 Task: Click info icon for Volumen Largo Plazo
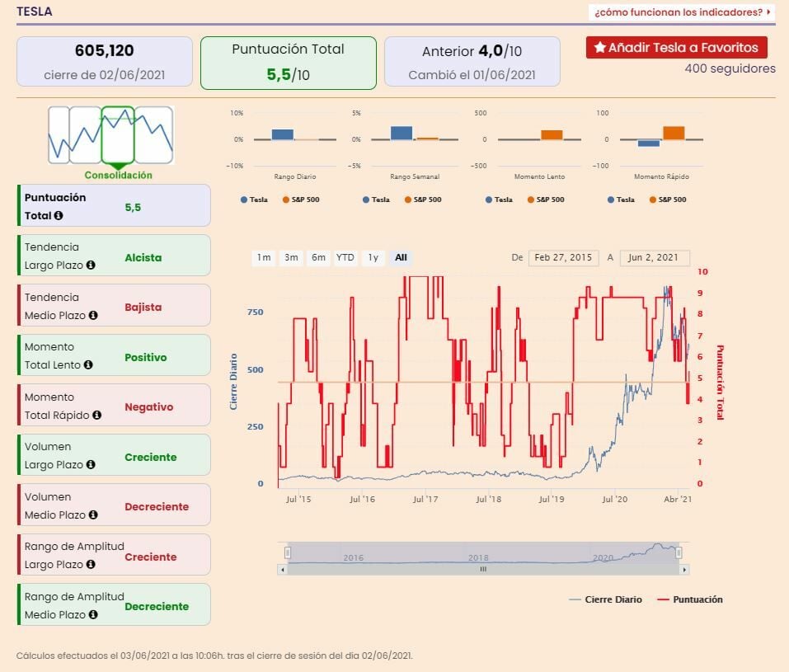(91, 464)
